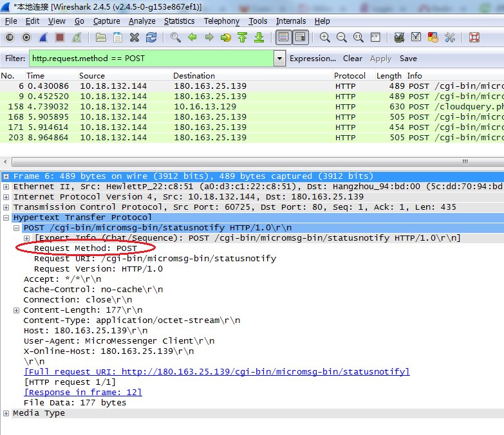504x435 pixels.
Task: Open a capture file folder icon
Action: pyautogui.click(x=101, y=37)
